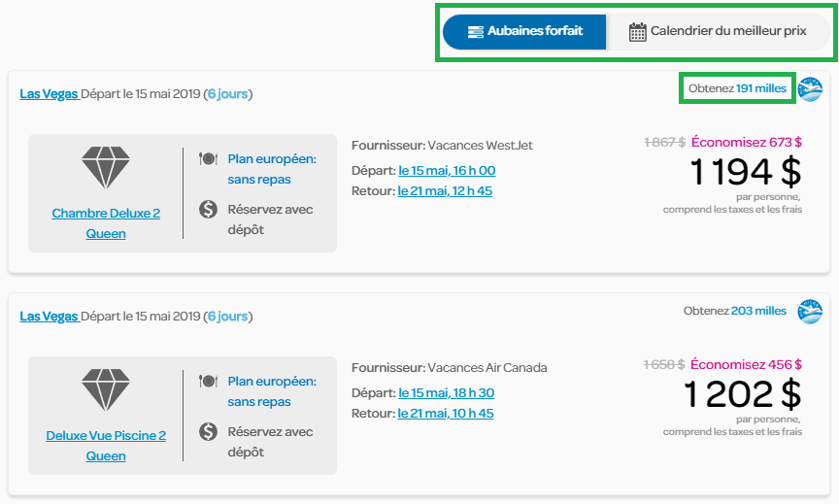
Task: Switch to Aubaines forfait view
Action: 524,31
